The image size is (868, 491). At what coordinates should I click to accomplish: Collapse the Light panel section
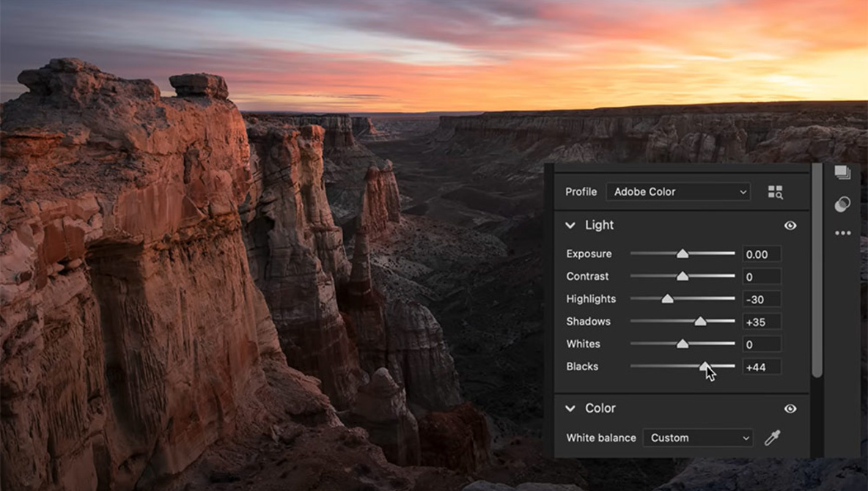[x=570, y=225]
